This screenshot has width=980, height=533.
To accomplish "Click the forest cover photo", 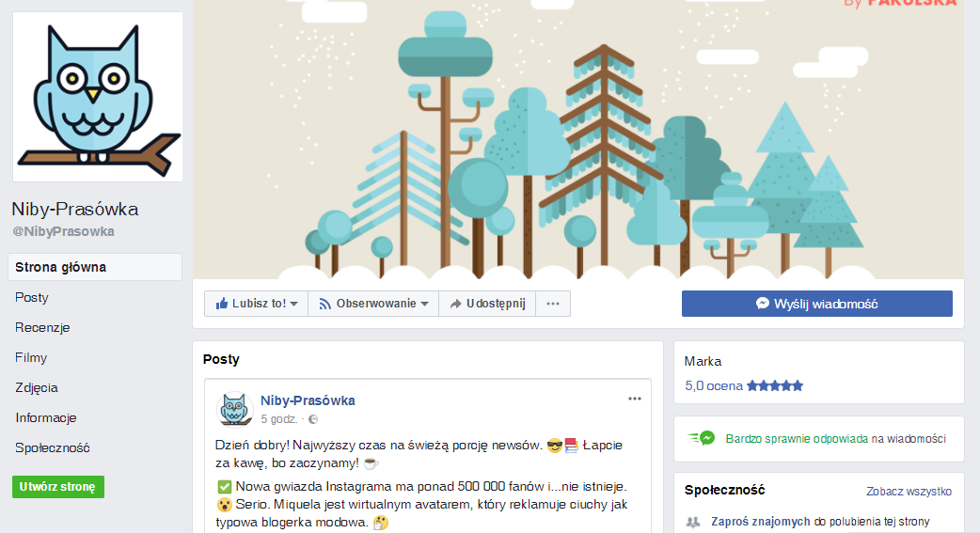I will point(578,139).
